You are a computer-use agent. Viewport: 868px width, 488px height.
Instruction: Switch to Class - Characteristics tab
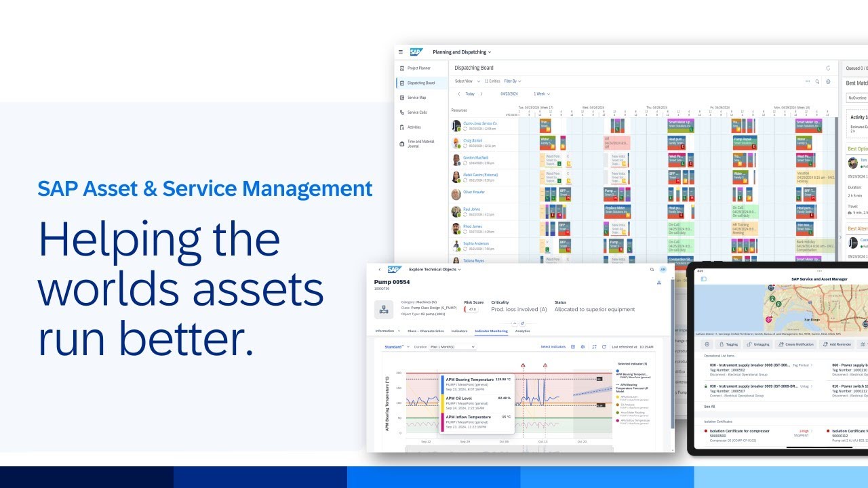pos(426,331)
